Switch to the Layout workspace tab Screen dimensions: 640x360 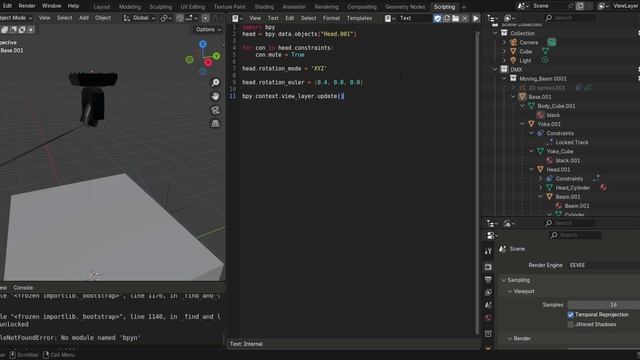point(102,7)
